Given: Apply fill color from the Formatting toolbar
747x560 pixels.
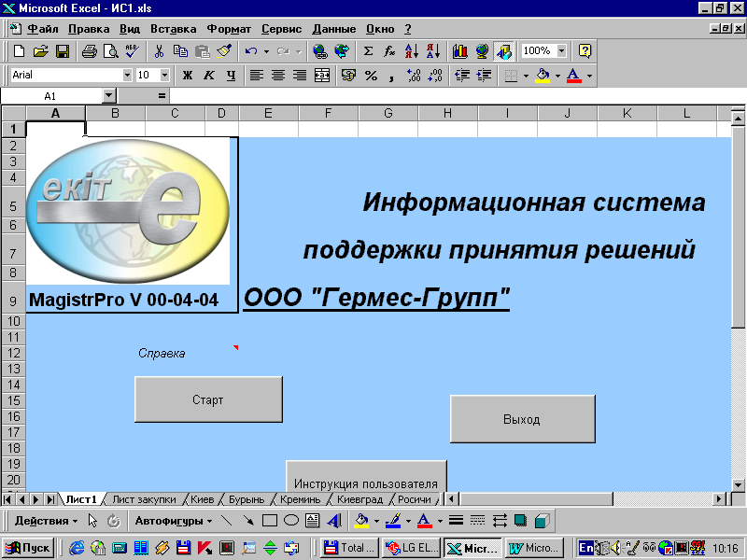Looking at the screenshot, I should (542, 75).
